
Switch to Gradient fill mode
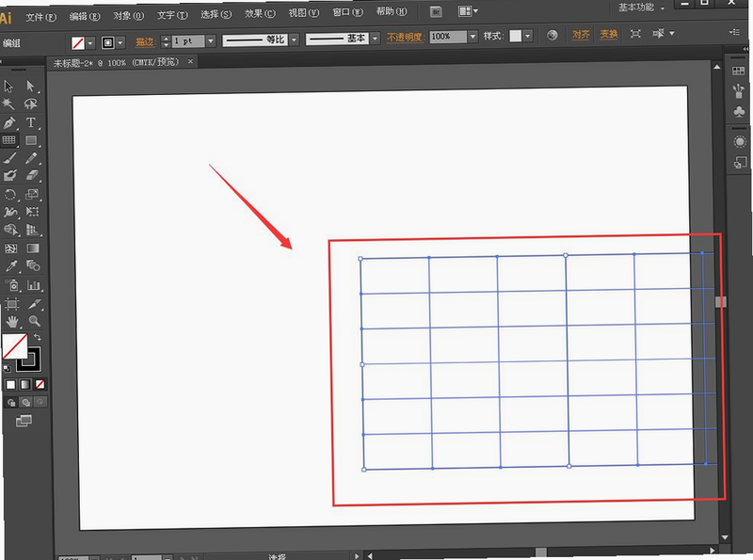[25, 384]
